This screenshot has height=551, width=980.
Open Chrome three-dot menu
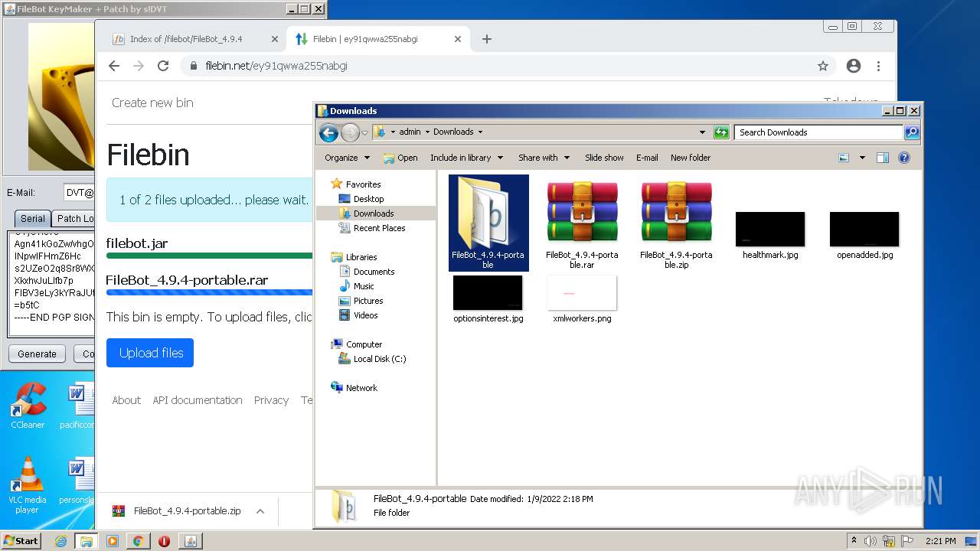click(879, 66)
